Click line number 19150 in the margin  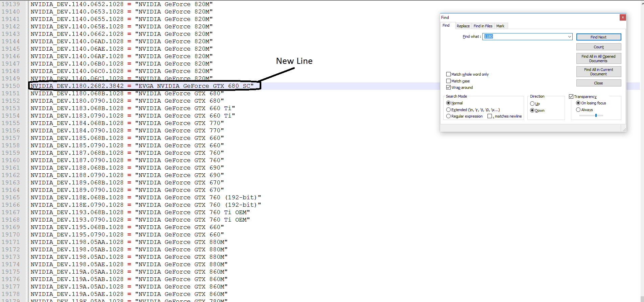[x=11, y=86]
